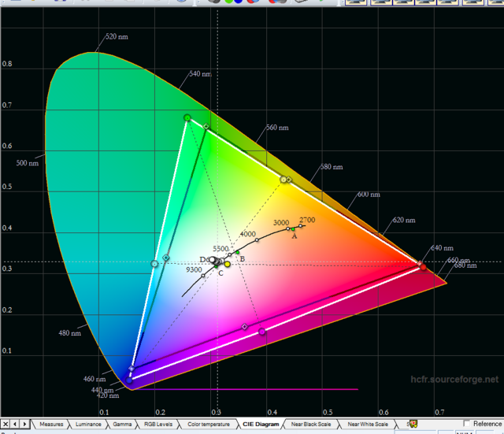
Task: Select the cyan reference diamond marker
Action: coord(166,258)
